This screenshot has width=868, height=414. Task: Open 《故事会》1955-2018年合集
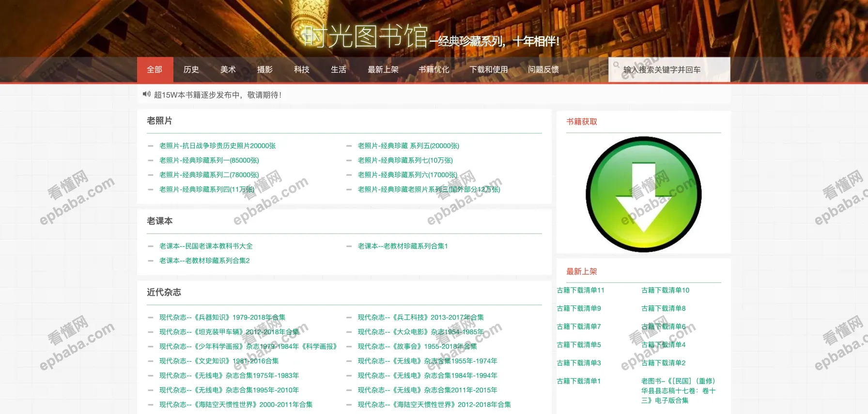[x=417, y=347]
